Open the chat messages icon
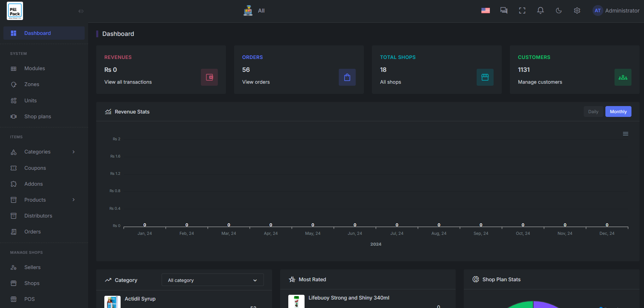Viewport: 644px width, 308px height. pyautogui.click(x=504, y=11)
